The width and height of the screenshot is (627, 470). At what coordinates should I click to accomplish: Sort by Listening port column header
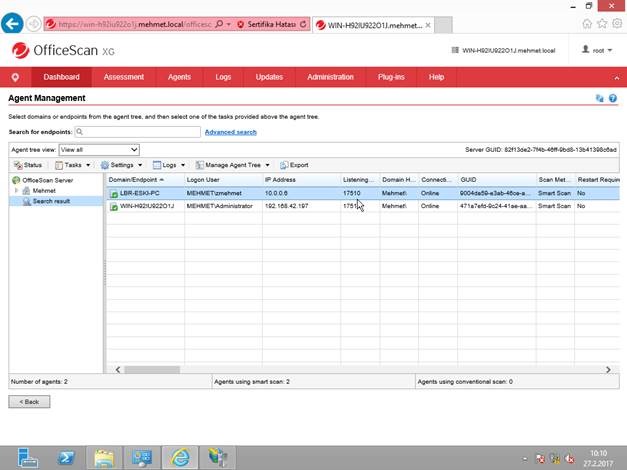click(x=360, y=180)
